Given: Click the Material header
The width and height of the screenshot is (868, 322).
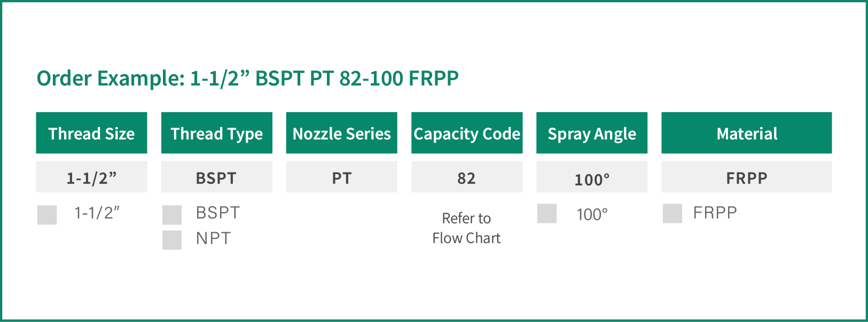Looking at the screenshot, I should [x=747, y=133].
